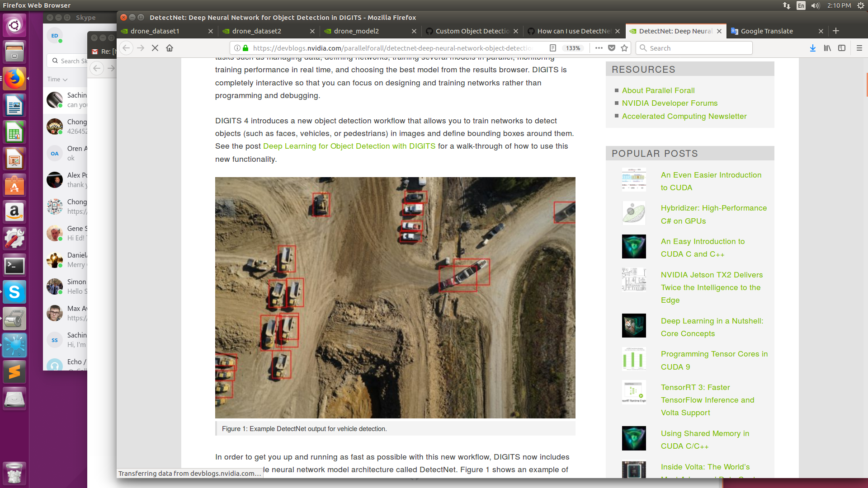Launch Terminal from the Ubuntu dock
Screen dimensions: 868x488
coord(14,266)
